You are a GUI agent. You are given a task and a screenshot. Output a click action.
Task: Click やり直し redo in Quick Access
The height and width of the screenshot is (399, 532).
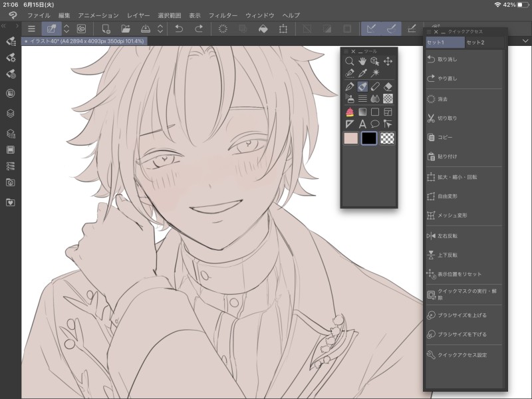464,78
